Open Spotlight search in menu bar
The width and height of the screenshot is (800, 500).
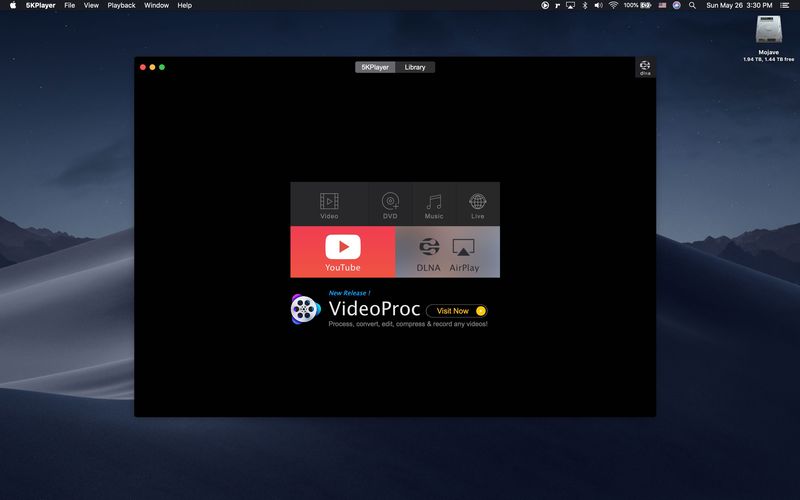coord(692,5)
